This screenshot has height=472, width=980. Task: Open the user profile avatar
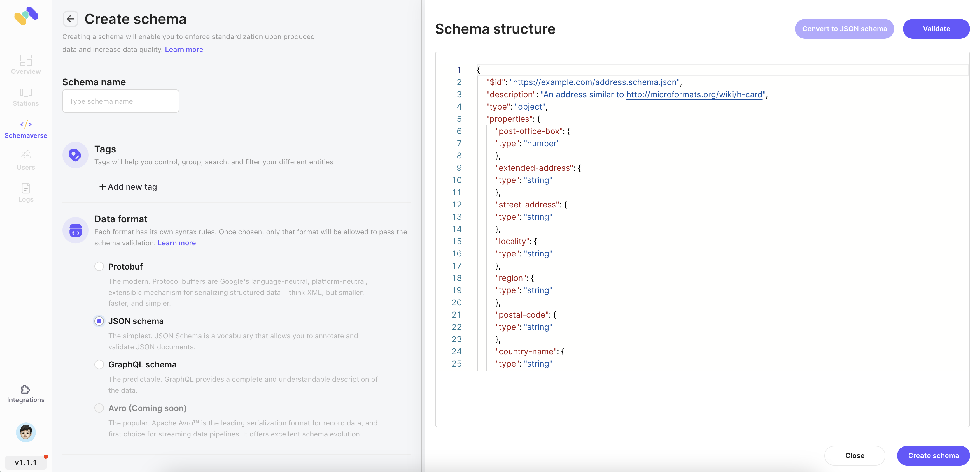(x=25, y=432)
